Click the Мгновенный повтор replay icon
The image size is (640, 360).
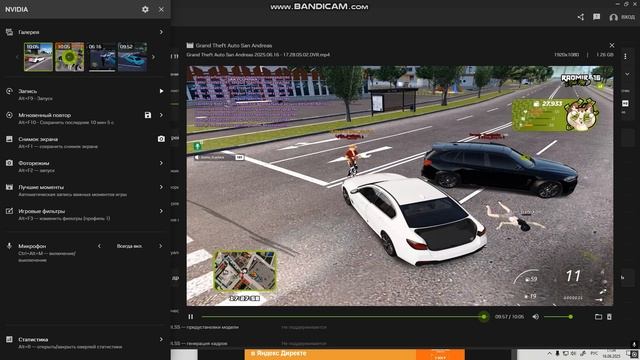click(x=9, y=115)
